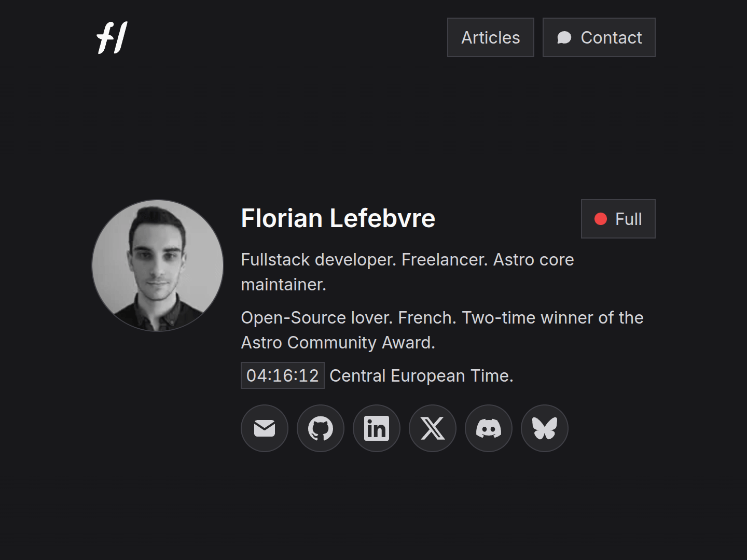This screenshot has width=747, height=560.
Task: Click the chat bubble icon beside Contact
Action: point(565,37)
